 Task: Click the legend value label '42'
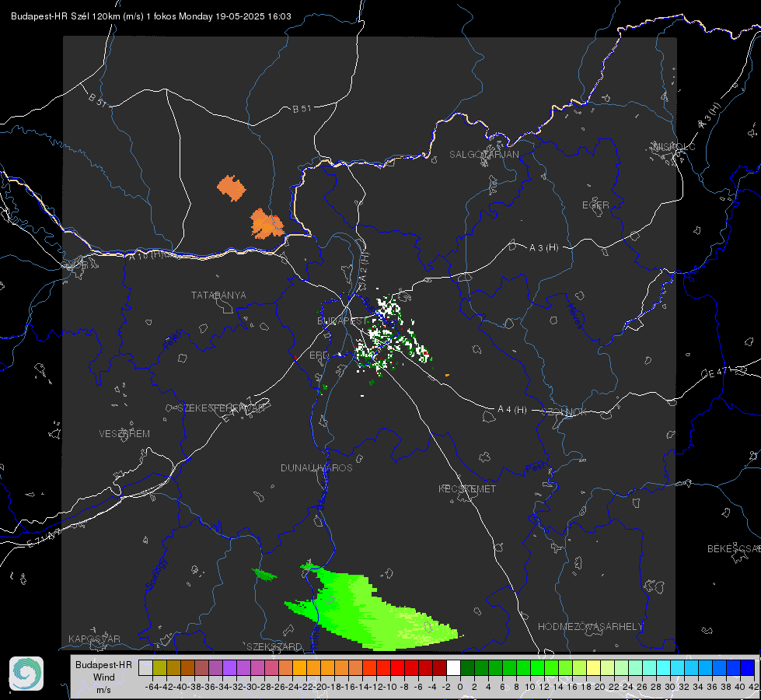753,687
